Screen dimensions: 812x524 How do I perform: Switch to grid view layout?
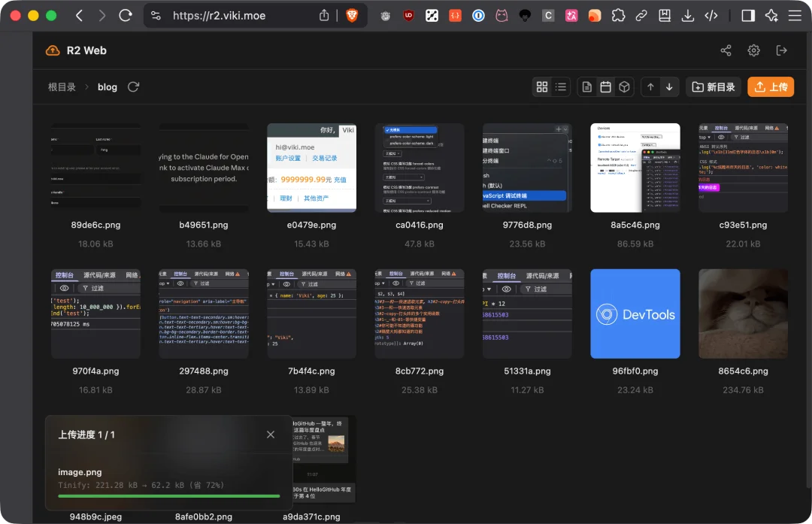point(542,87)
